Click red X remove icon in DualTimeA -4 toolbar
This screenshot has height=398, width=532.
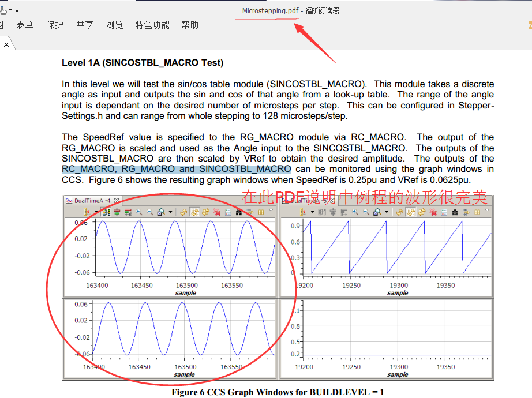click(217, 212)
